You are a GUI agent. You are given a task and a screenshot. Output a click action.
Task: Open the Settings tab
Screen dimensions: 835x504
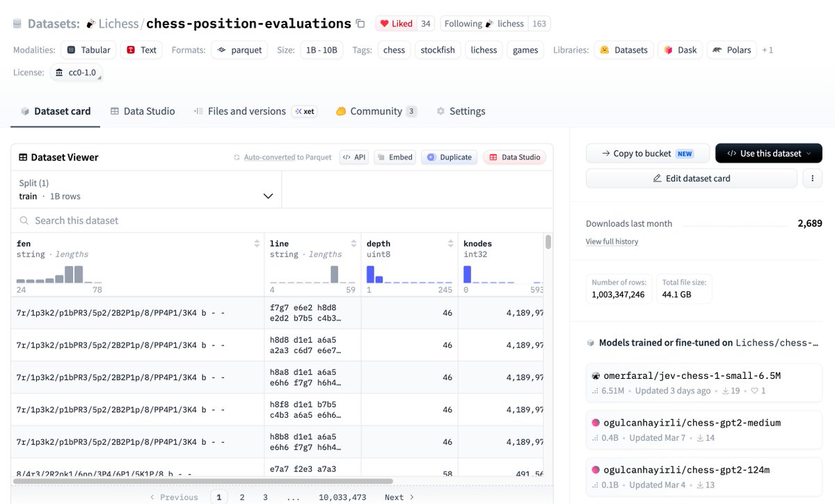(x=461, y=111)
